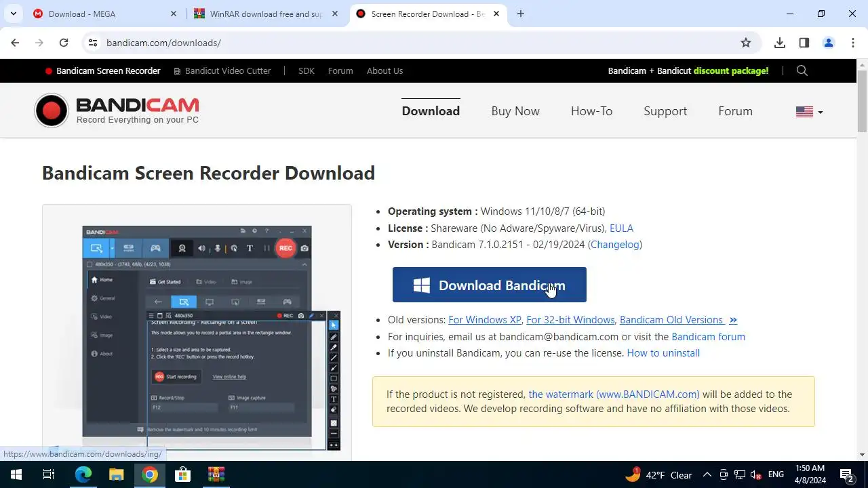Click the site search magnifier icon
This screenshot has width=868, height=488.
pos(802,70)
